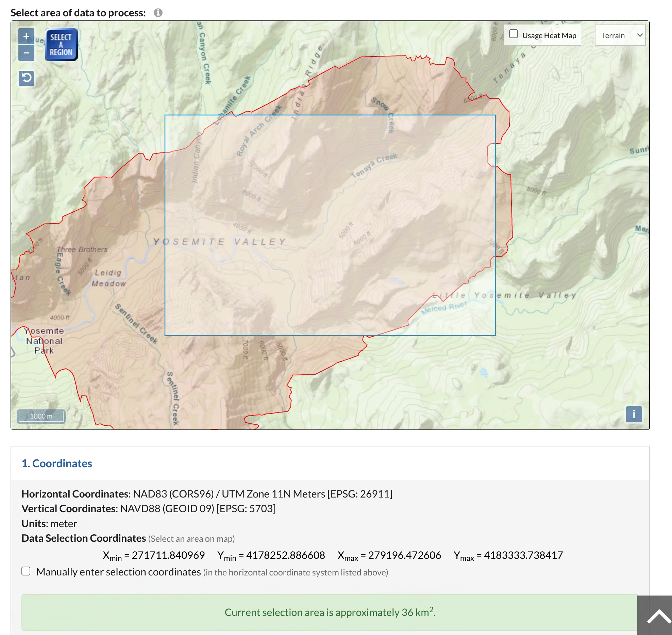Click the current selection area message
Viewport: 672px width, 635px height.
click(330, 612)
